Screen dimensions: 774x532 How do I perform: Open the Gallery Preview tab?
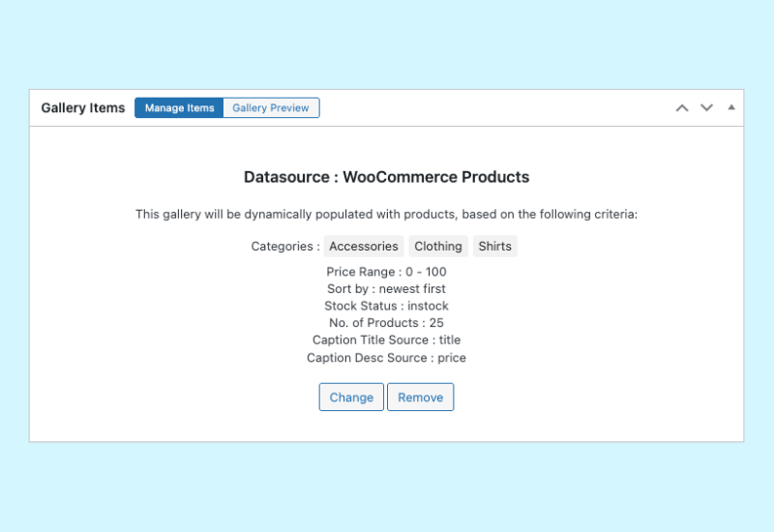tap(271, 108)
